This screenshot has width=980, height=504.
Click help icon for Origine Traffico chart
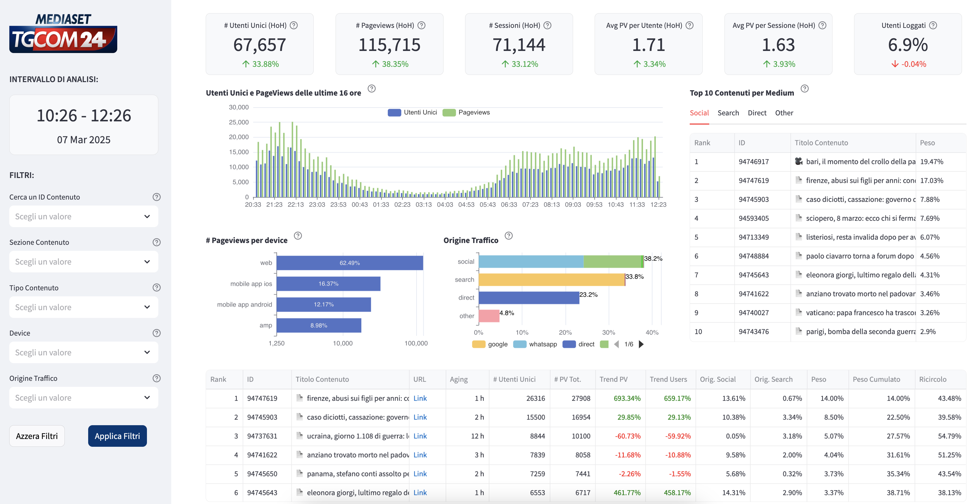click(509, 236)
